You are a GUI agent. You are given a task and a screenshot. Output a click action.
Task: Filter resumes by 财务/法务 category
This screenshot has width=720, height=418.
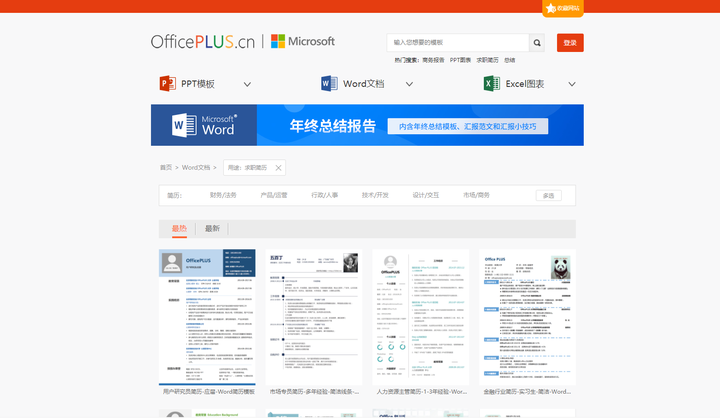coord(223,196)
